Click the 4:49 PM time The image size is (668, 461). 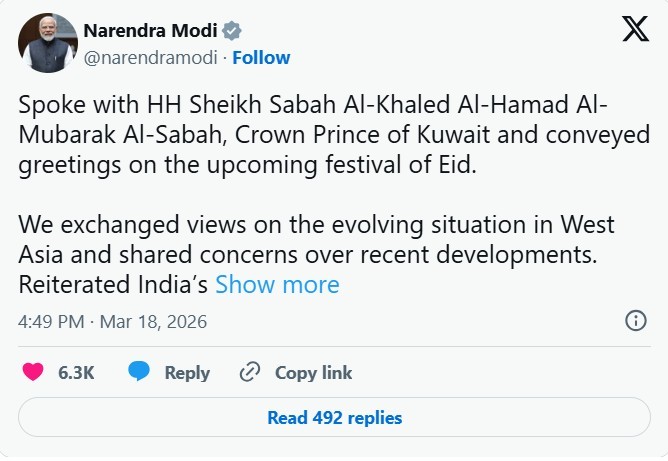point(50,322)
